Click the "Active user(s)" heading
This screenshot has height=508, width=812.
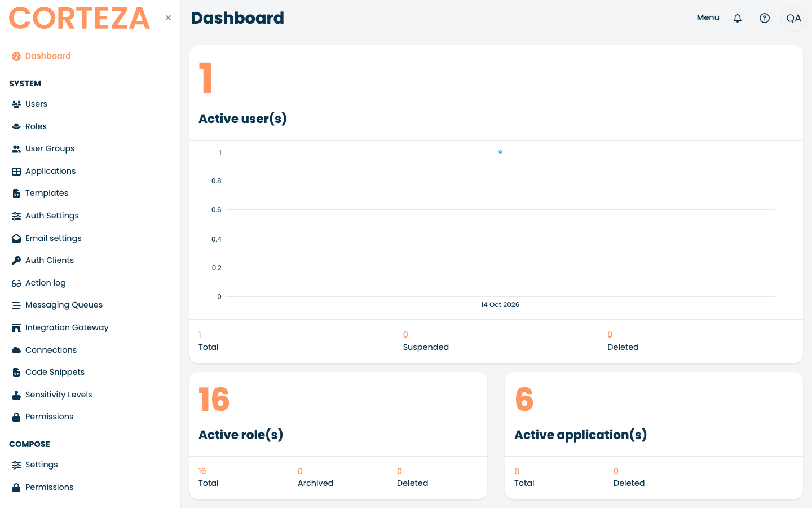pos(242,119)
